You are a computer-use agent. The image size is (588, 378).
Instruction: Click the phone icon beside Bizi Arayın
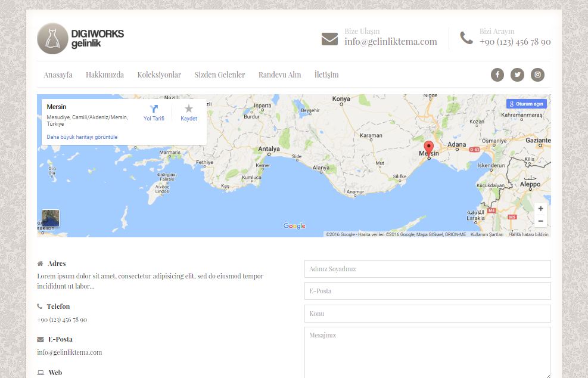click(x=466, y=38)
